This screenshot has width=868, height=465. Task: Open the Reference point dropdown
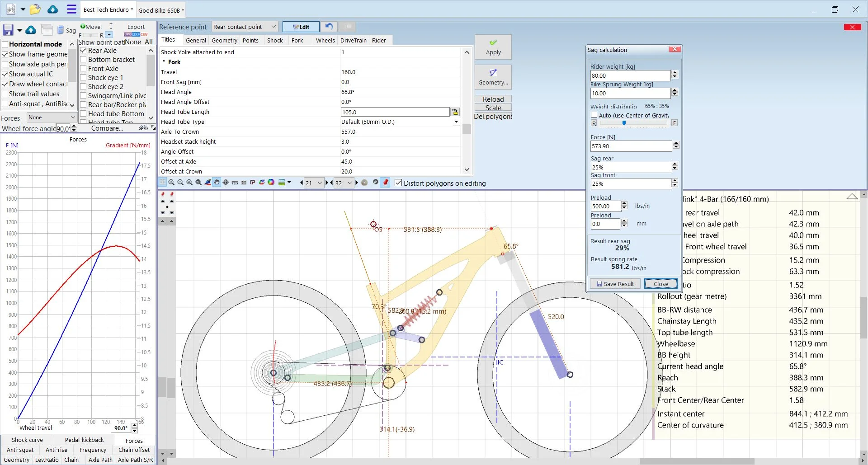click(x=245, y=27)
